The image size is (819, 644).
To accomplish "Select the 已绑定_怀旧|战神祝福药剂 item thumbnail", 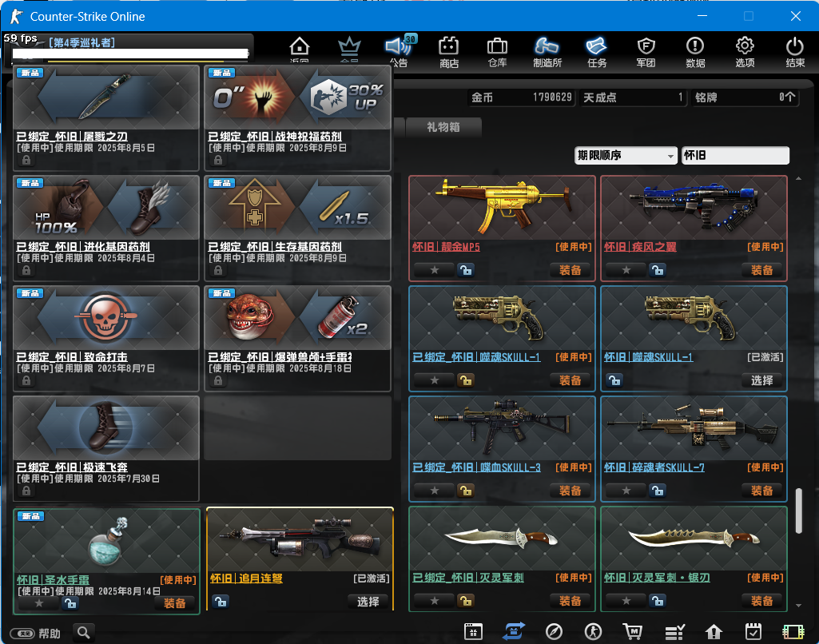I will [x=298, y=97].
